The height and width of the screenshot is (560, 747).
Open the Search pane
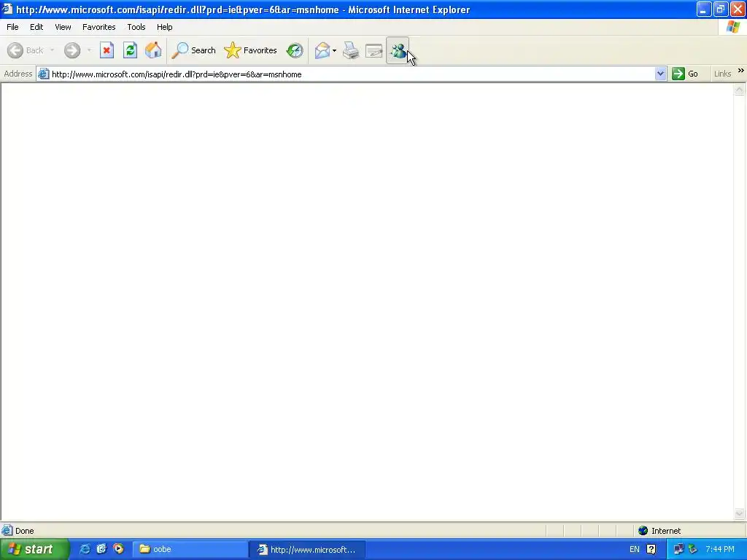point(194,50)
